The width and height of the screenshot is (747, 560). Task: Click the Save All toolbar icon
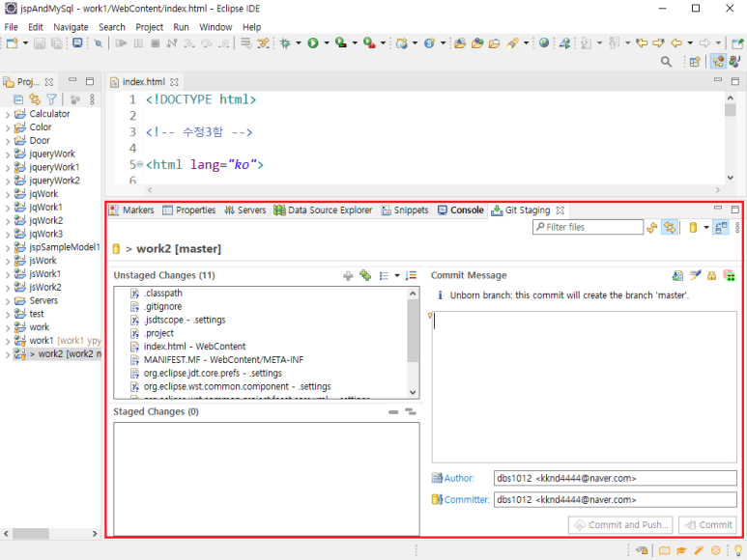coord(57,43)
